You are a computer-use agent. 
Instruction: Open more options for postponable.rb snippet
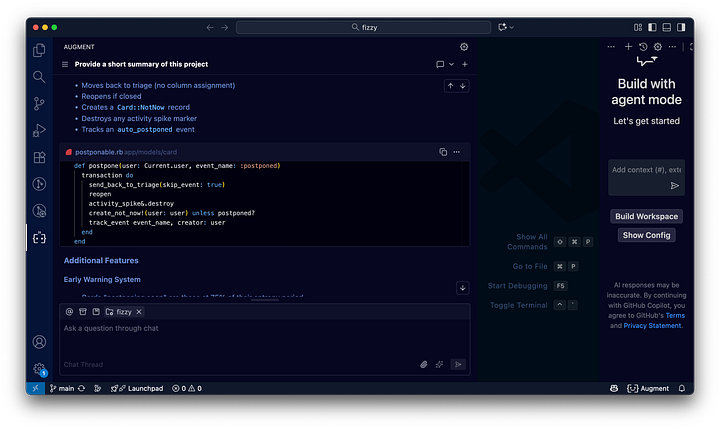click(x=456, y=152)
